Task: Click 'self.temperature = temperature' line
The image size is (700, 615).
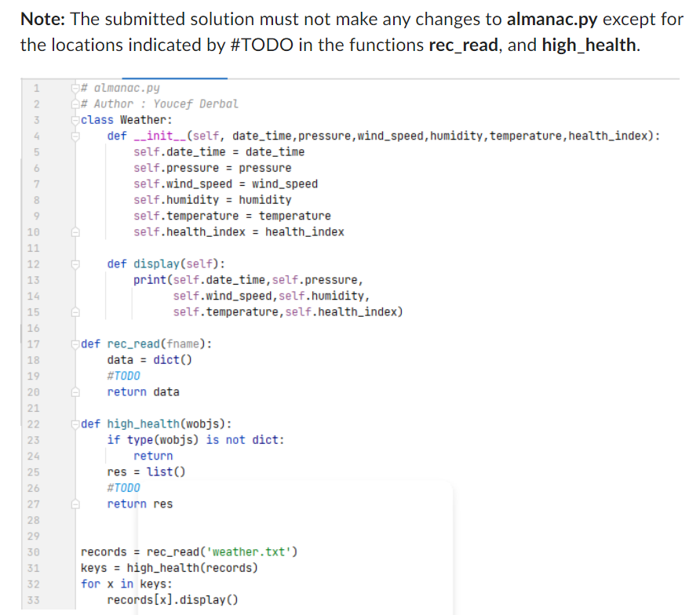Action: pos(232,216)
